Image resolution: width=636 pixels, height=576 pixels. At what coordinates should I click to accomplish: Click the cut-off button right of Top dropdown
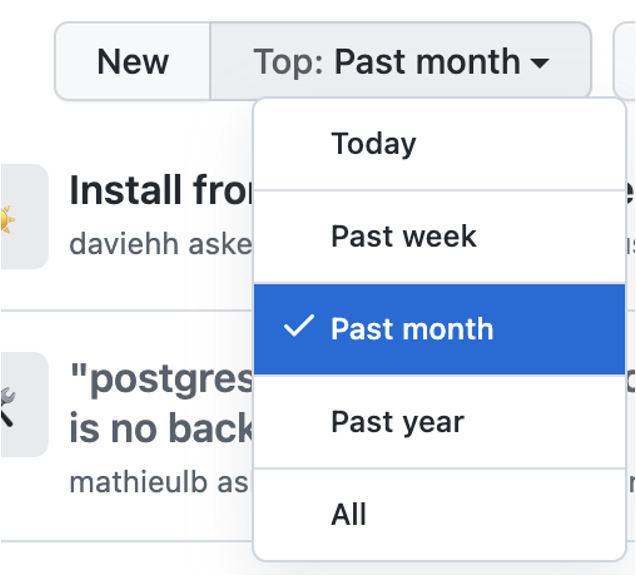pyautogui.click(x=625, y=60)
